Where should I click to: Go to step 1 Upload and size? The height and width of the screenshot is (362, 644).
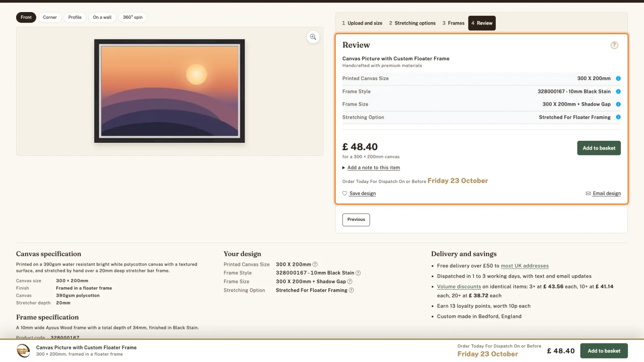click(x=362, y=23)
